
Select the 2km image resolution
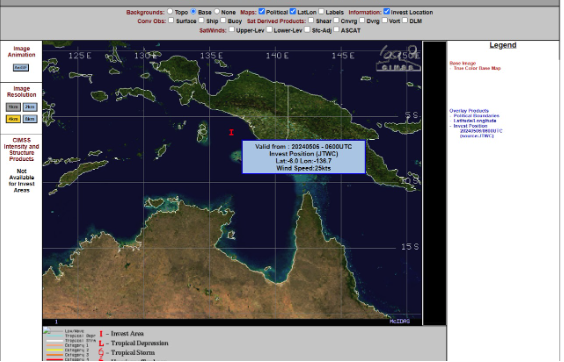[30, 107]
